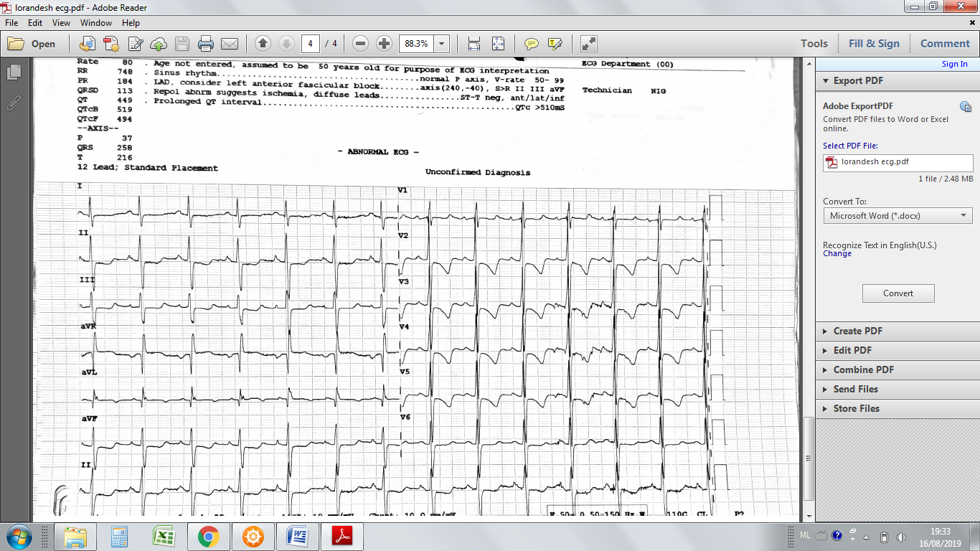This screenshot has height=551, width=980.
Task: Open Google Chrome from the taskbar
Action: tap(208, 537)
